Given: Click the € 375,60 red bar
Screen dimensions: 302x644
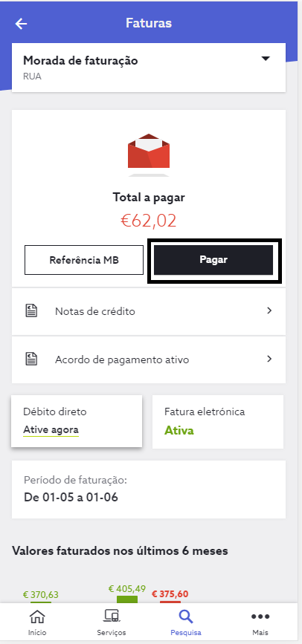Looking at the screenshot, I should click(x=170, y=602).
